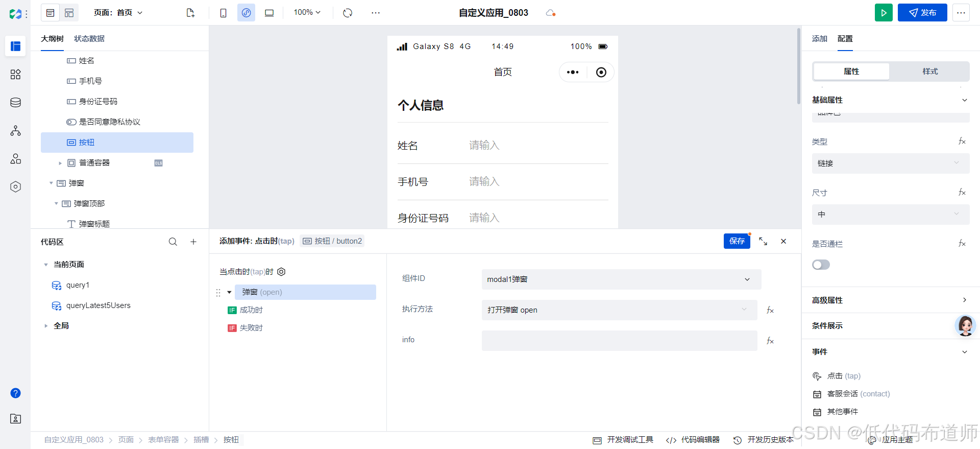Expand the event panel to full size
The image size is (980, 449).
[x=763, y=241]
